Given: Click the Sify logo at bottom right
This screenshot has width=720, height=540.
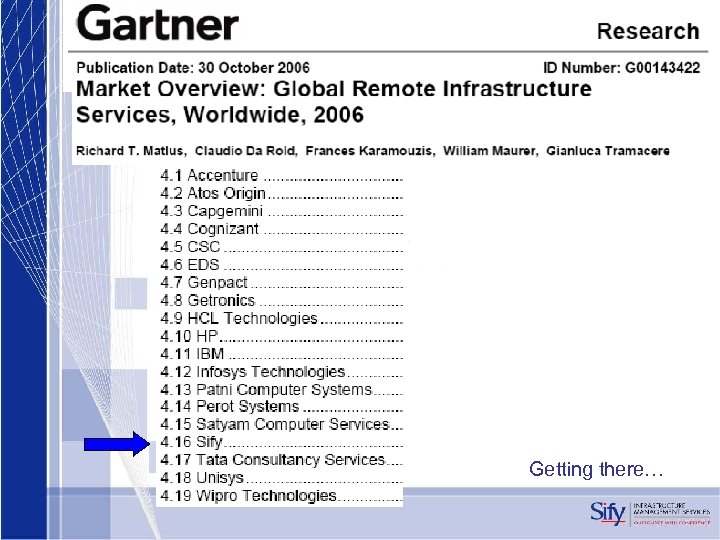Looking at the screenshot, I should click(x=608, y=513).
